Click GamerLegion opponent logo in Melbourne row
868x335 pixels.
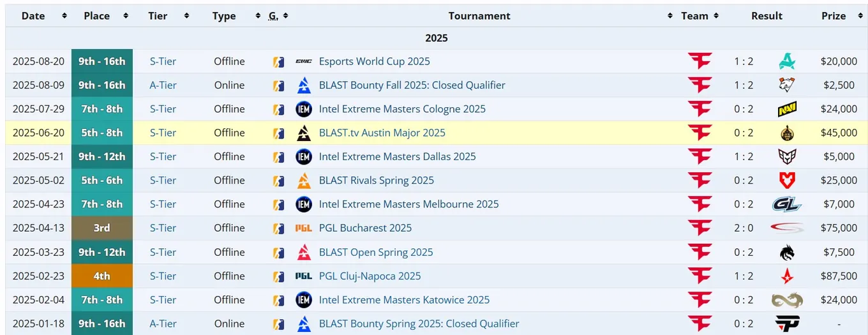[x=787, y=204]
